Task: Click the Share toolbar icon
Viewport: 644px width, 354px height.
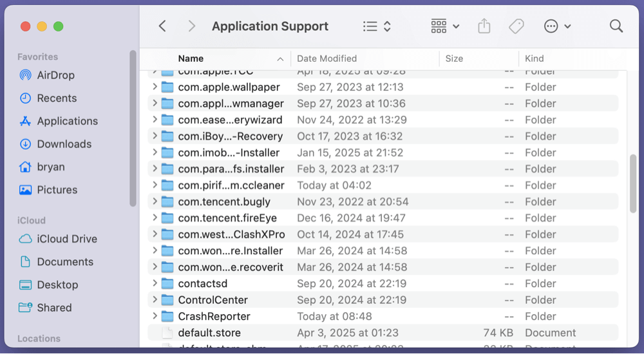Action: (x=484, y=26)
